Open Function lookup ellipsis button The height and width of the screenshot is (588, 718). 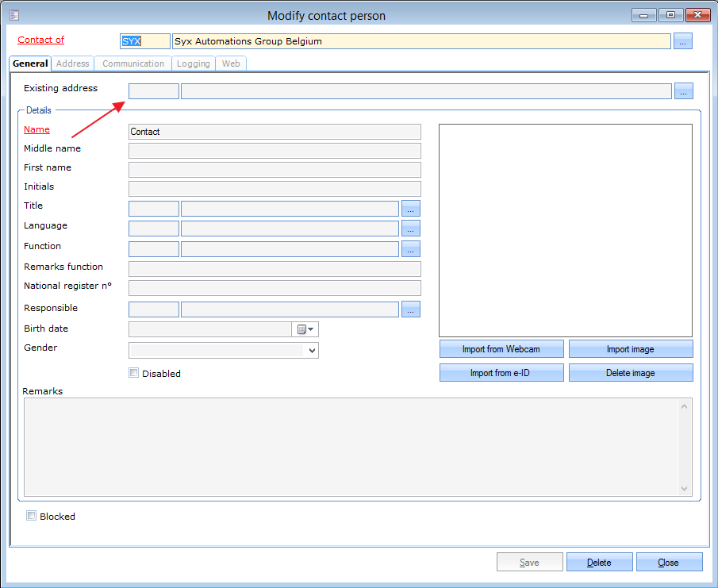(410, 249)
